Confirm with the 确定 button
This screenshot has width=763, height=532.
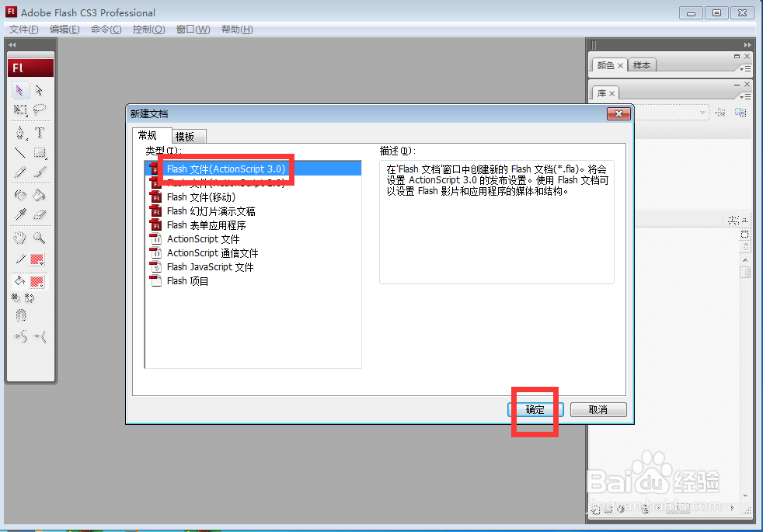pos(535,409)
